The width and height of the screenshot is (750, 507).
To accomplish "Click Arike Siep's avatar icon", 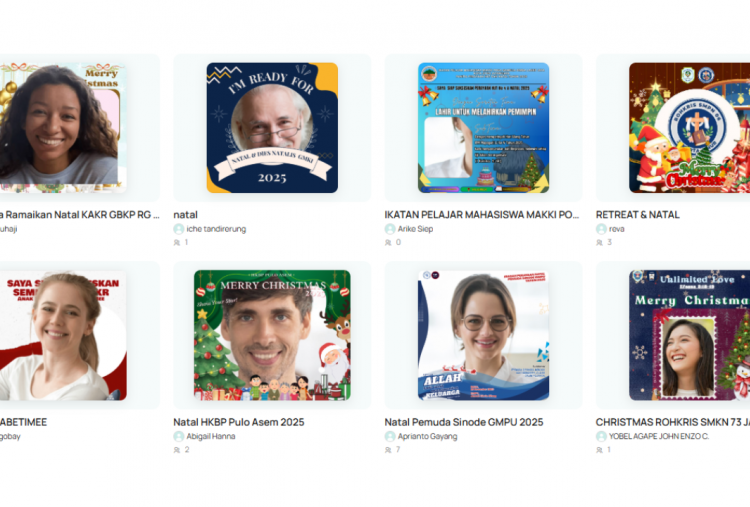I will 390,229.
